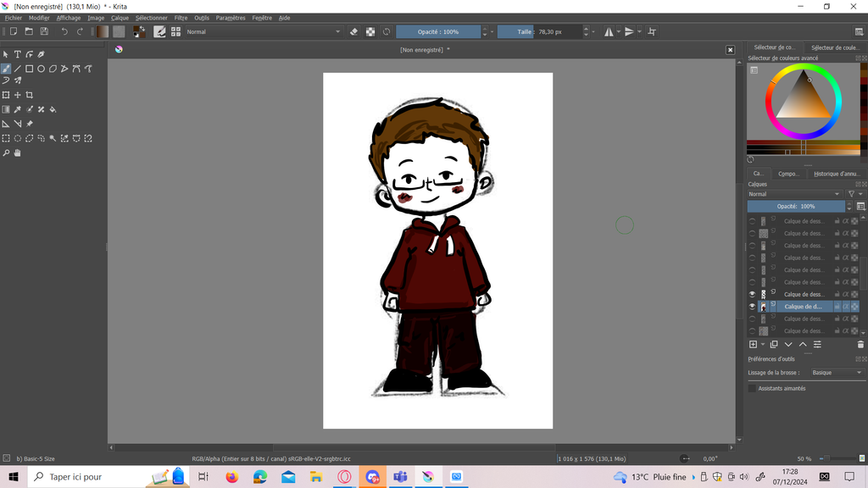The width and height of the screenshot is (868, 488).
Task: Open layer blending mode Normal dropdown
Action: pyautogui.click(x=794, y=194)
